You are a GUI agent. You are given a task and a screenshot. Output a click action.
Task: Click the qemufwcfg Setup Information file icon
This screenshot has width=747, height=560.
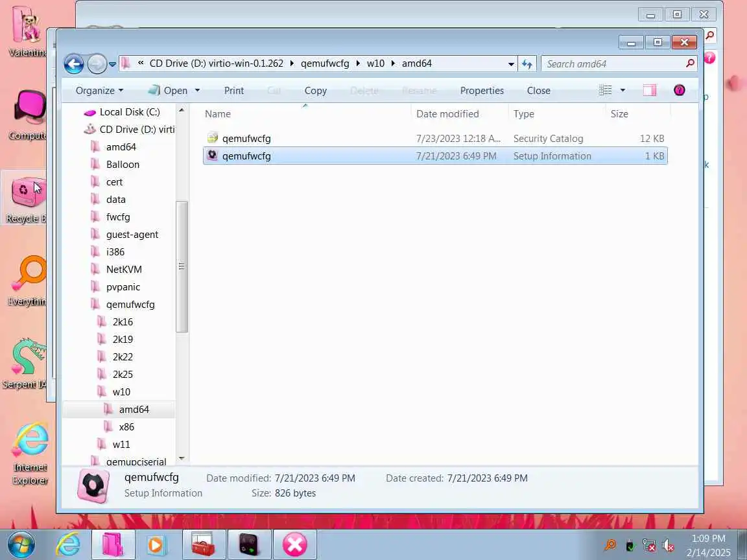(213, 156)
